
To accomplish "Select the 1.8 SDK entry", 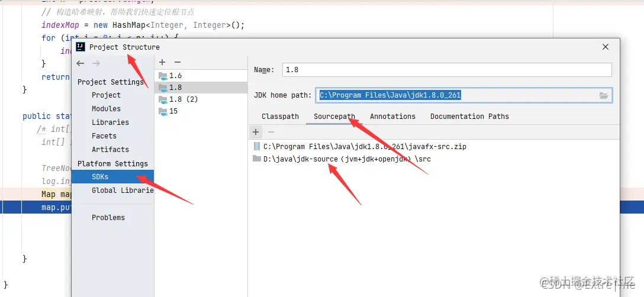I will point(201,88).
